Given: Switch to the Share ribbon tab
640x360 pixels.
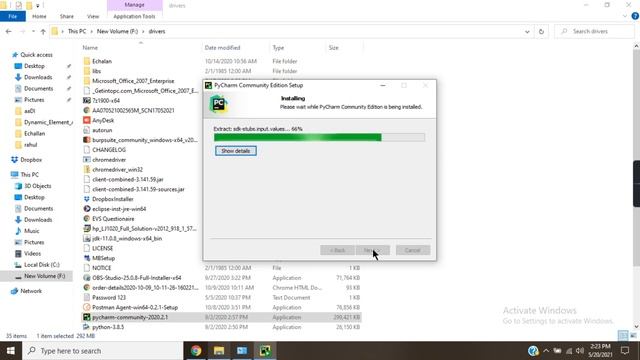Looking at the screenshot, I should [67, 16].
